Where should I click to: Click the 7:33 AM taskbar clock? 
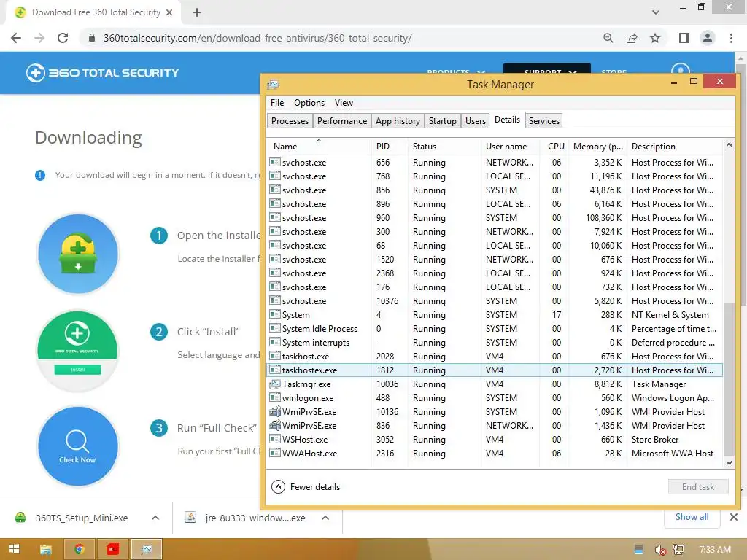coord(715,550)
